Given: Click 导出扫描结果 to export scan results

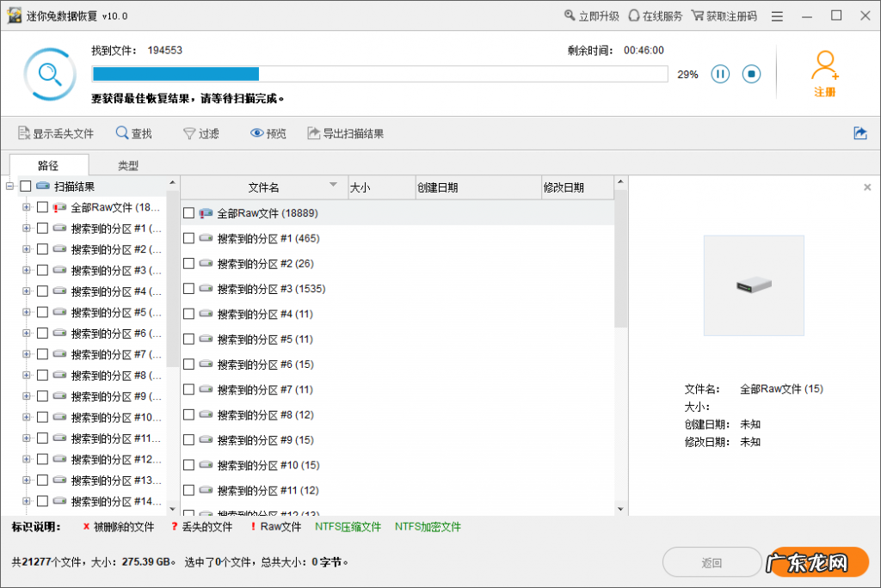Looking at the screenshot, I should pos(344,133).
